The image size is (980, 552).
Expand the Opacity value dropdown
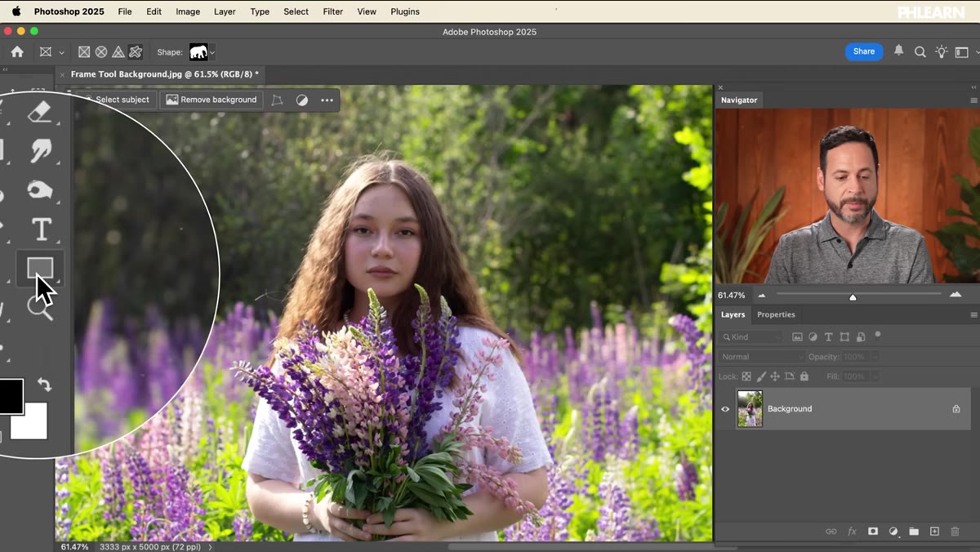point(875,357)
